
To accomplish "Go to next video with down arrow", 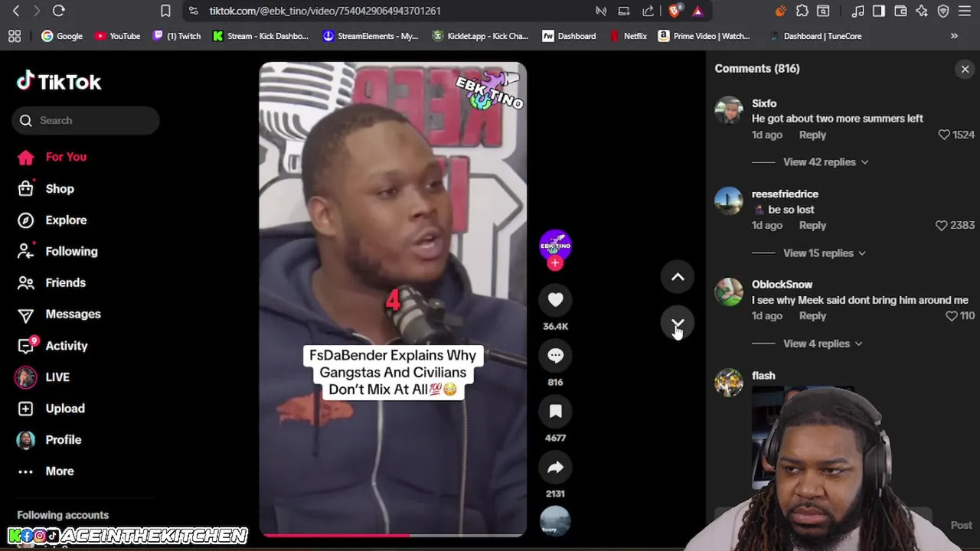I will click(678, 324).
